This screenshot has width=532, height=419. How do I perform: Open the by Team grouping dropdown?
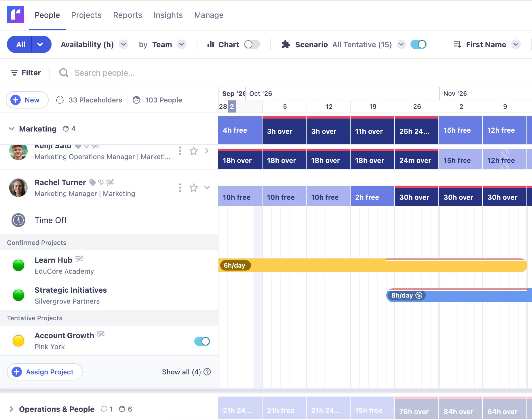click(x=182, y=44)
